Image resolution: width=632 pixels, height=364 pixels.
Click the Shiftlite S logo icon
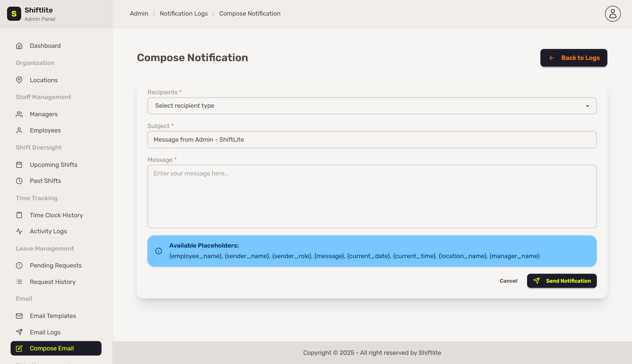[14, 14]
